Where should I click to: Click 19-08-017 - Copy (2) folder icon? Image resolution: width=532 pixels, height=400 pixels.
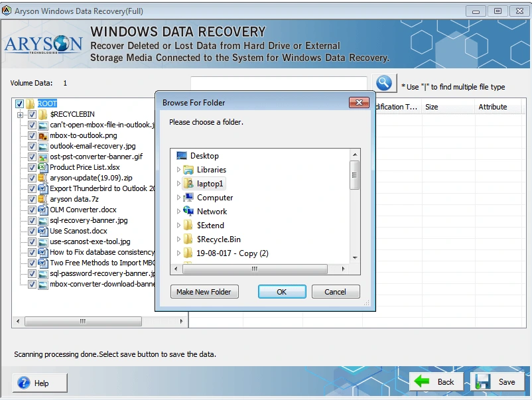pos(188,253)
